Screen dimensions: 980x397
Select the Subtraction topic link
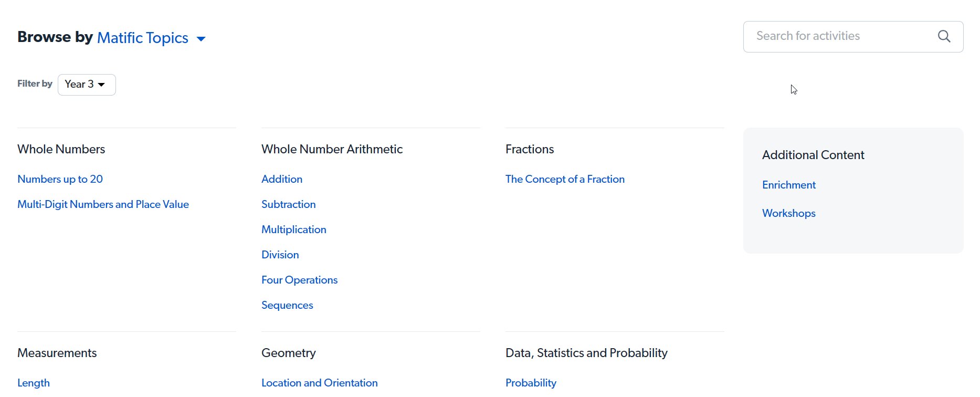click(x=288, y=204)
